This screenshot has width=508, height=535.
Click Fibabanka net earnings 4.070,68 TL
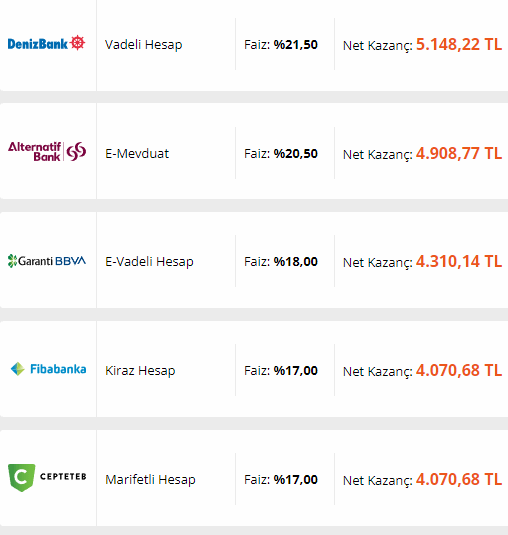coord(459,371)
